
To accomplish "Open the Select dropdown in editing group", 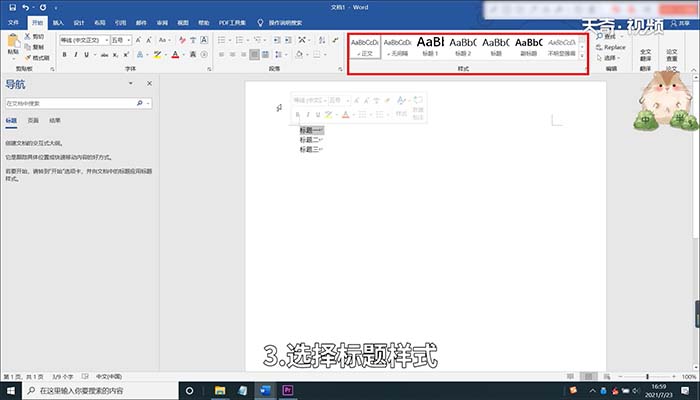I will 609,58.
